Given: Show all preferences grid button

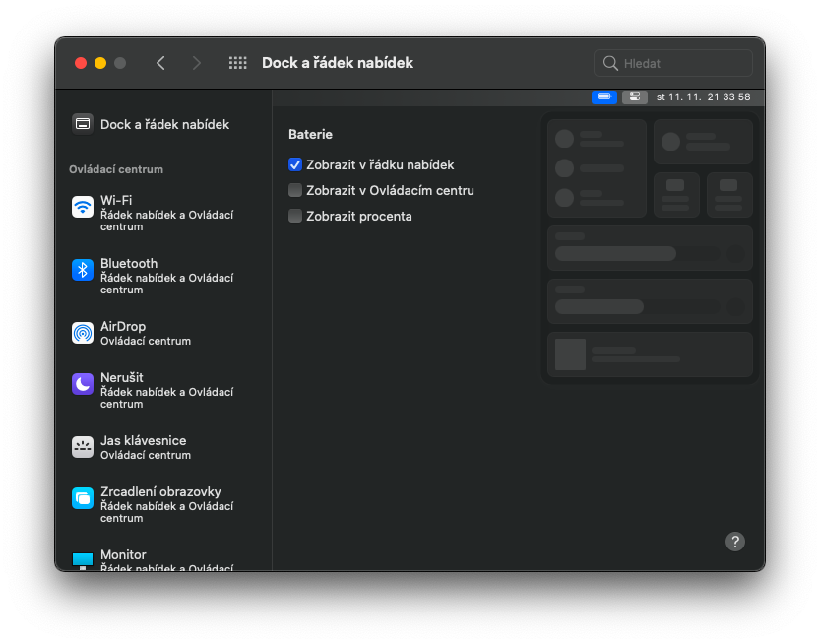Looking at the screenshot, I should 237,63.
